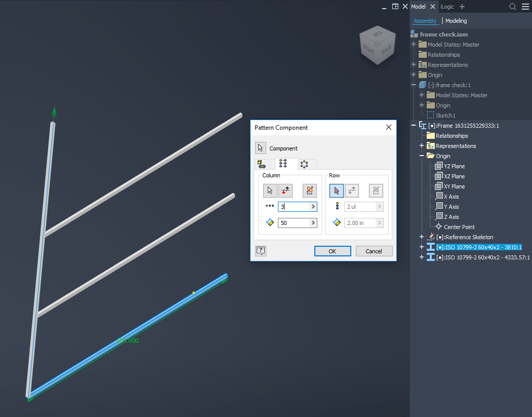The height and width of the screenshot is (417, 532).
Task: Open Pattern Component help
Action: [261, 251]
